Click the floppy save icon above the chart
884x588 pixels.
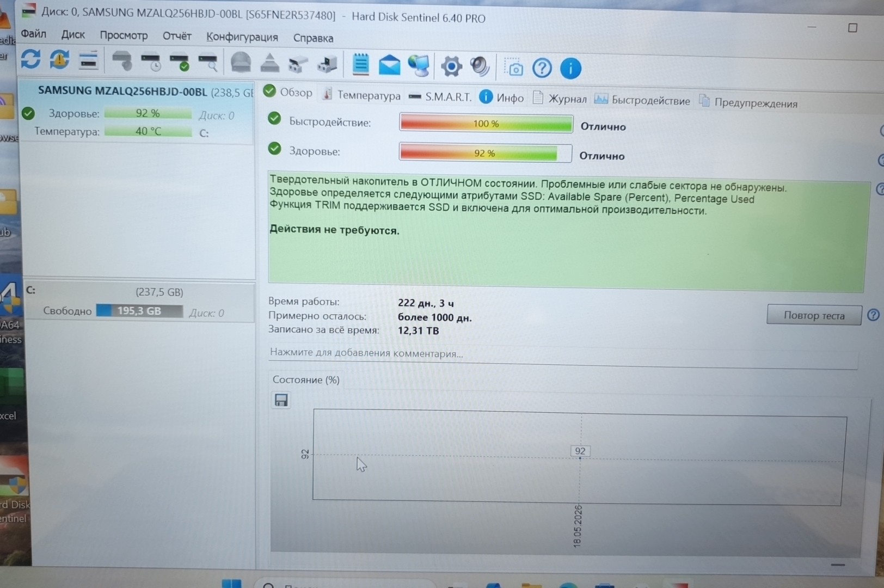point(281,400)
